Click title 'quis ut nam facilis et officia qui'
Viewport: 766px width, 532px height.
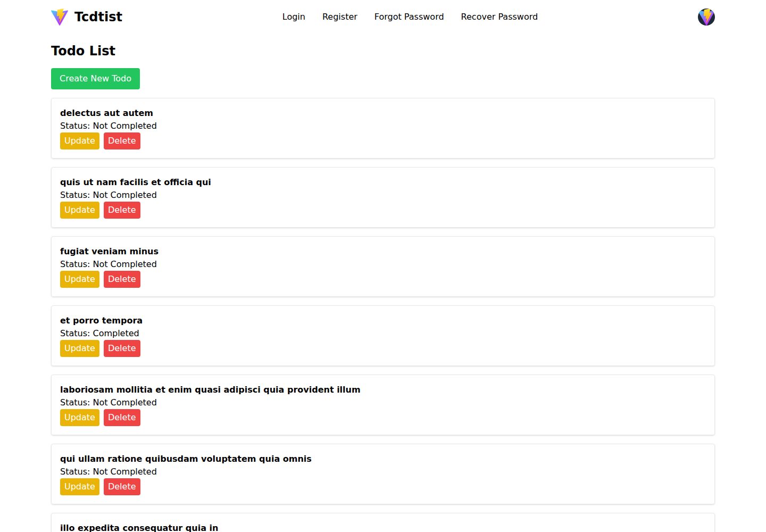click(136, 182)
